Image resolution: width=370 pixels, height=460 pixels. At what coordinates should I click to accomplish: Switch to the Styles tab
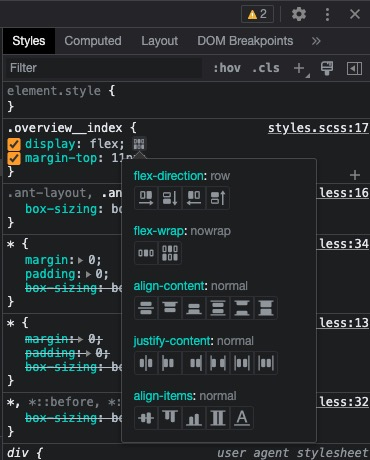29,41
